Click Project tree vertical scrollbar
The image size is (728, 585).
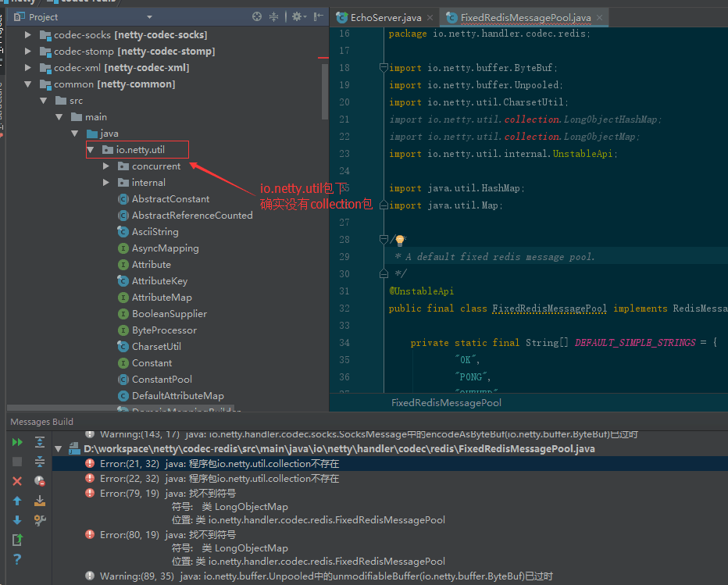click(325, 91)
